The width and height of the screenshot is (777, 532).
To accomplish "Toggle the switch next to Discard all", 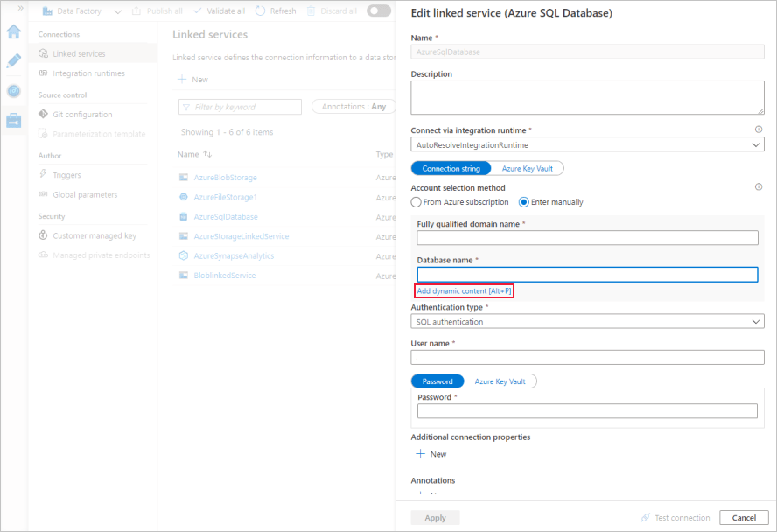I will (378, 11).
